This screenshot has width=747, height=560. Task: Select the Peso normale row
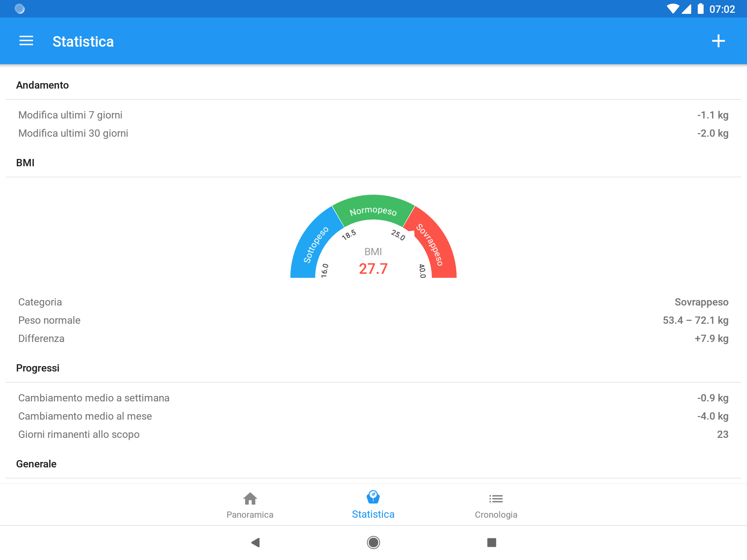pyautogui.click(x=373, y=320)
